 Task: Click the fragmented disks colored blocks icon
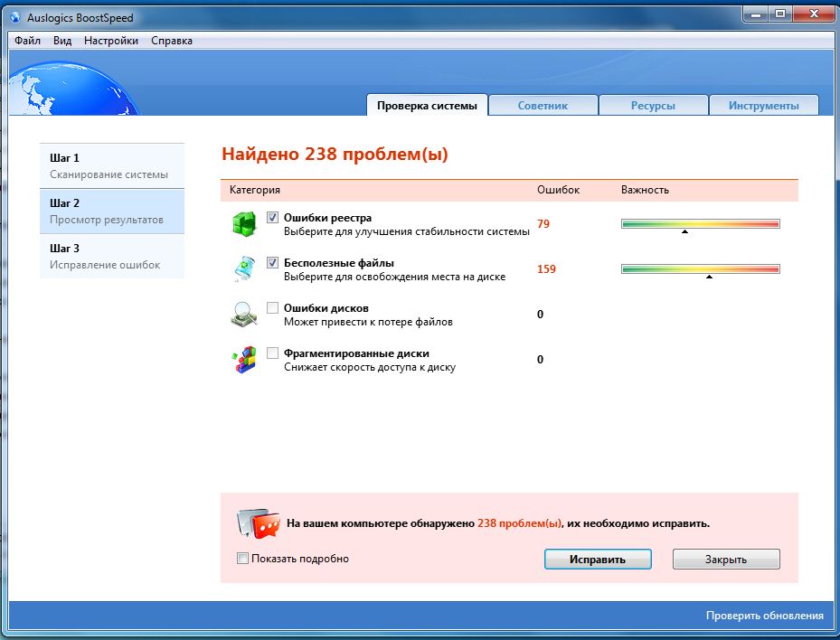[244, 360]
